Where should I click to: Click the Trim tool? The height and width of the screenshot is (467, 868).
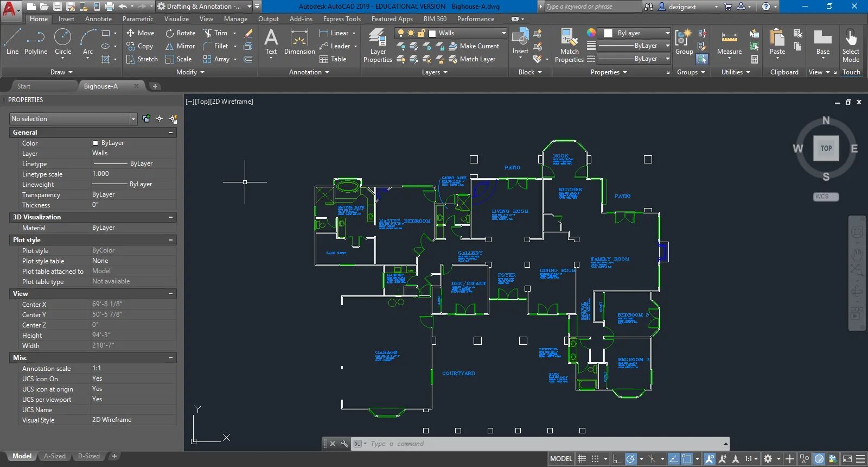[215, 33]
